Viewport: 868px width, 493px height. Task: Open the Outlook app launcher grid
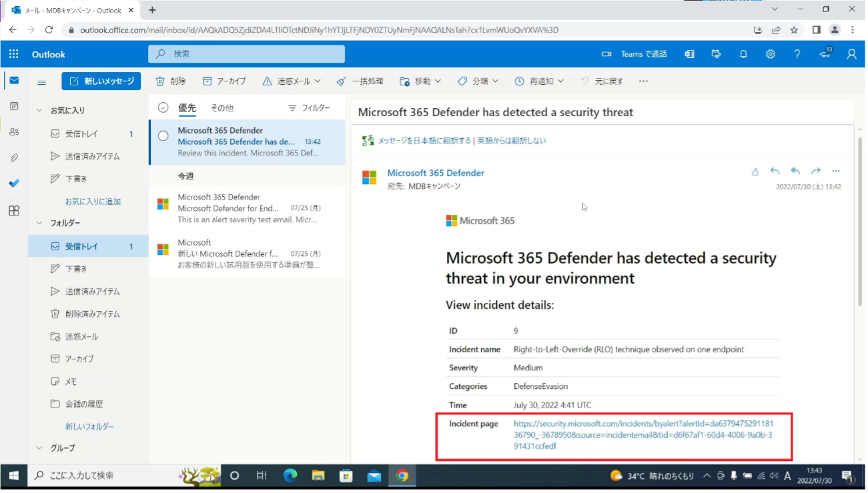tap(13, 54)
